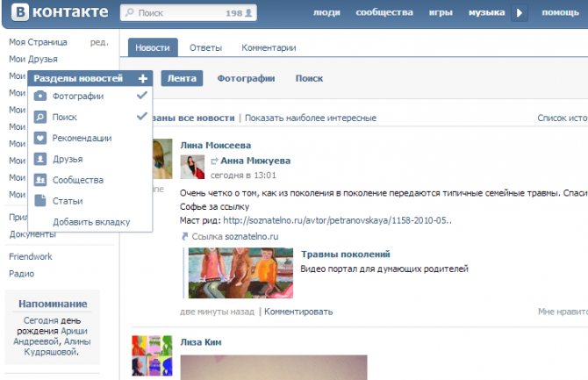Click Показать наиболее интересные link
This screenshot has width=588, height=380.
point(311,118)
